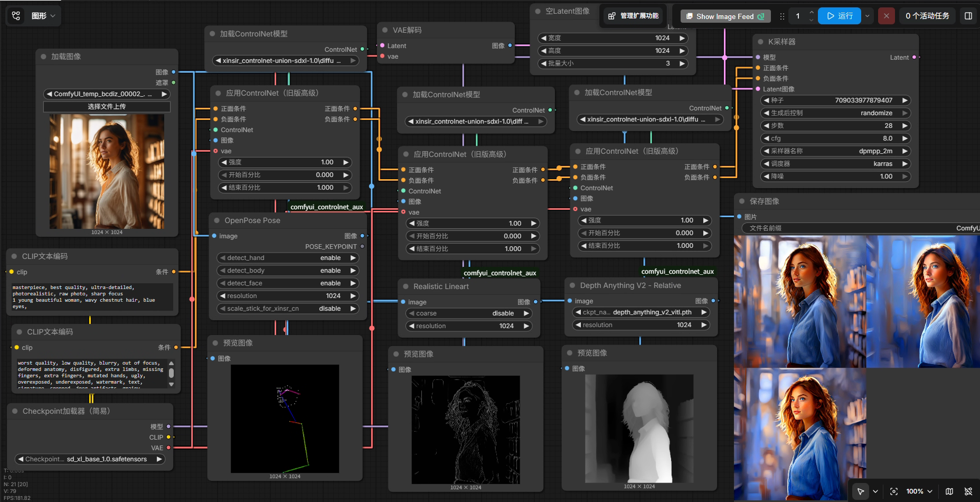The width and height of the screenshot is (980, 502).
Task: Open 管理扩展功能 extension manager
Action: click(x=634, y=16)
